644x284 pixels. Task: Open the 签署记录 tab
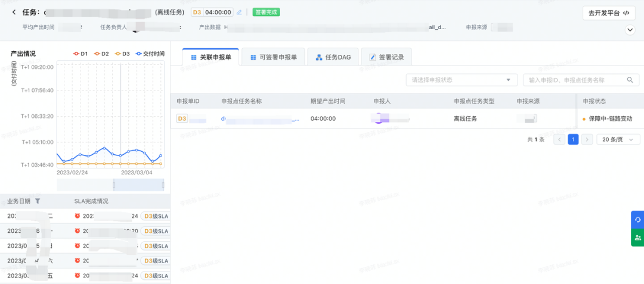tap(386, 57)
